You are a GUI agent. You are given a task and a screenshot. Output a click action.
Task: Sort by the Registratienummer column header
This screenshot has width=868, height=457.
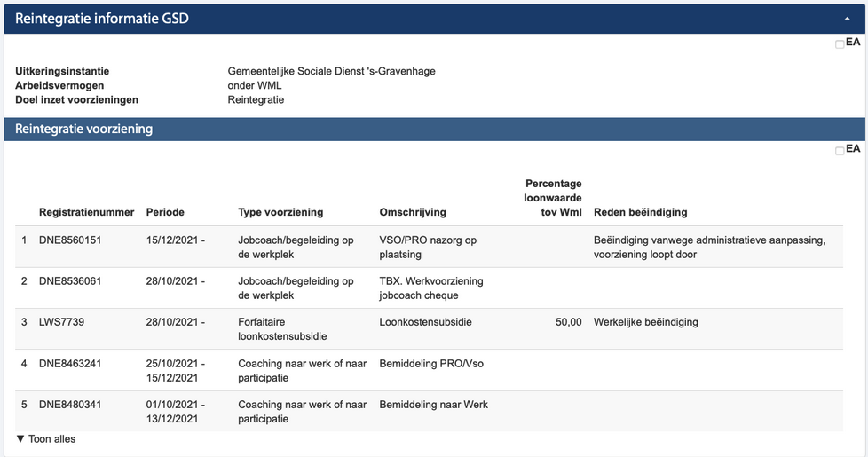pyautogui.click(x=86, y=212)
